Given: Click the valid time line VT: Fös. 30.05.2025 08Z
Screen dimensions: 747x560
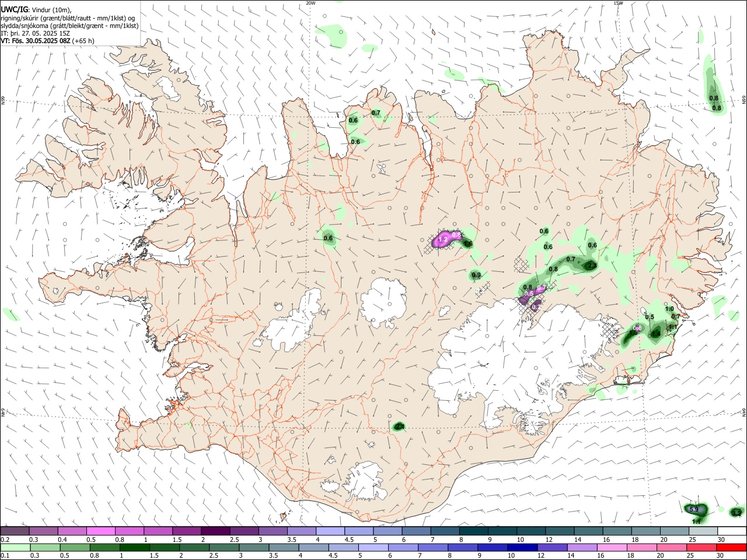Looking at the screenshot, I should (x=36, y=41).
